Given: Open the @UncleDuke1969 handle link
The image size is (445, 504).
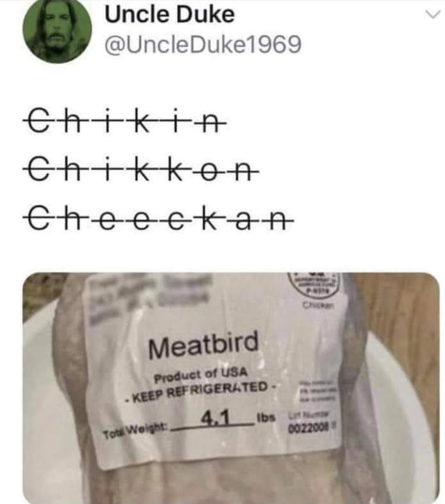Looking at the screenshot, I should [203, 45].
